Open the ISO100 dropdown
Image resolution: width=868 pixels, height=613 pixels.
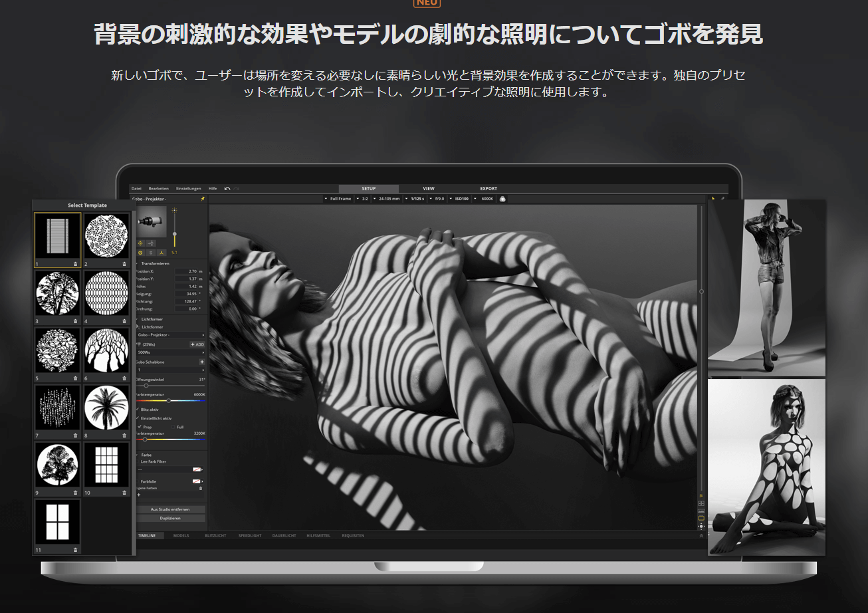coord(461,199)
